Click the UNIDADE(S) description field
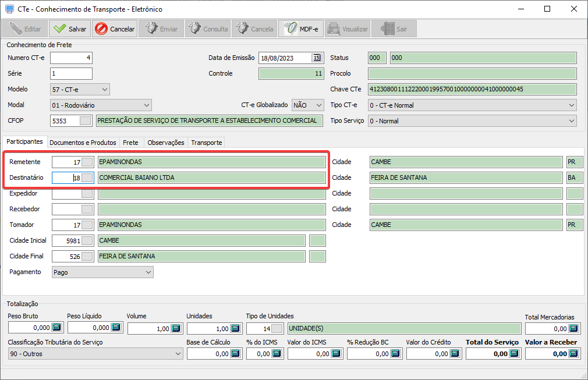 404,328
